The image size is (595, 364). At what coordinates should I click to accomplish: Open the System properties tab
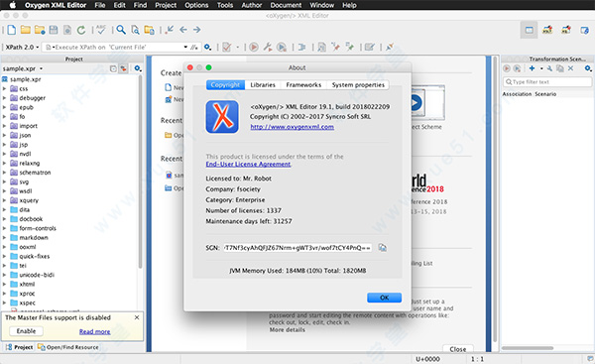pyautogui.click(x=358, y=84)
